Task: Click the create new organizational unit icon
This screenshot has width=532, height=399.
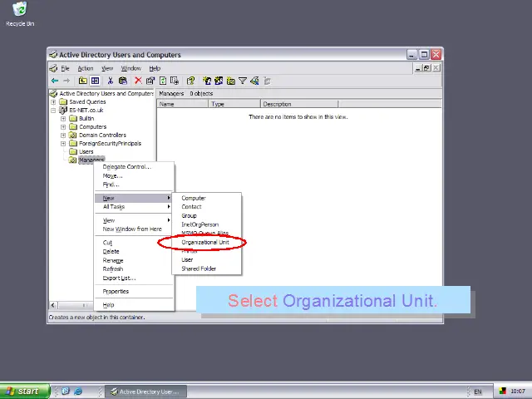Action: (x=231, y=81)
